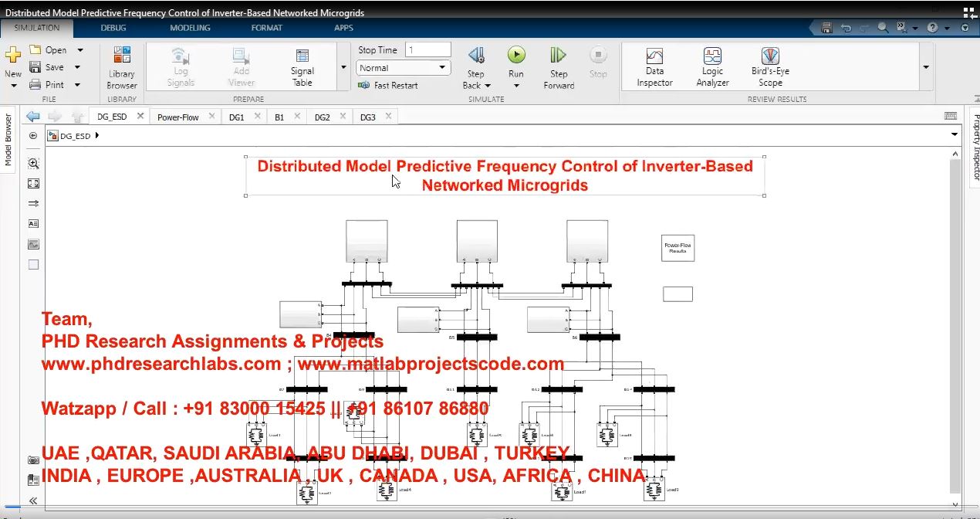Viewport: 980px width, 519px height.
Task: Switch to the Power-Flow model tab
Action: click(177, 117)
